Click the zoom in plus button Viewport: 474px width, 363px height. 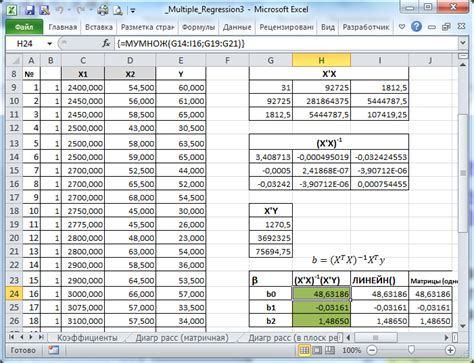pyautogui.click(x=450, y=350)
